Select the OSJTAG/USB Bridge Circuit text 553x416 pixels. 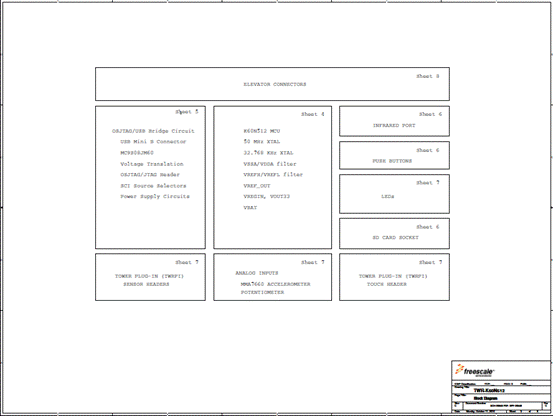(x=153, y=131)
